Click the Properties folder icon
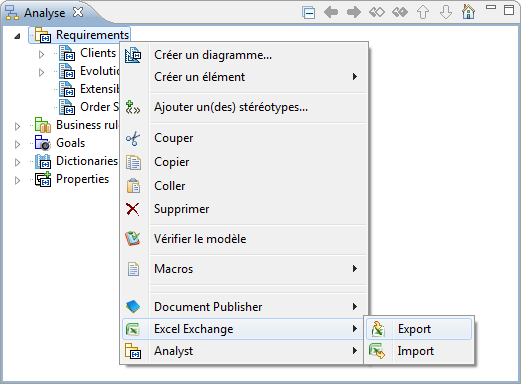 point(43,179)
